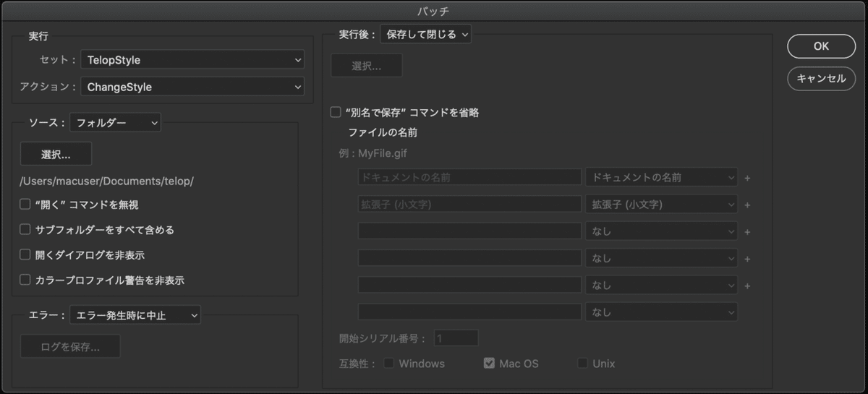Image resolution: width=868 pixels, height=394 pixels.
Task: Click the ログを保存... button
Action: pos(70,346)
